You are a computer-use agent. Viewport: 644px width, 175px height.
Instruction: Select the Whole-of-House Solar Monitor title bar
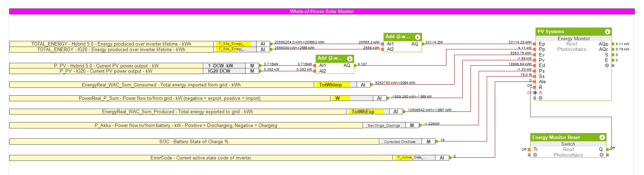322,11
